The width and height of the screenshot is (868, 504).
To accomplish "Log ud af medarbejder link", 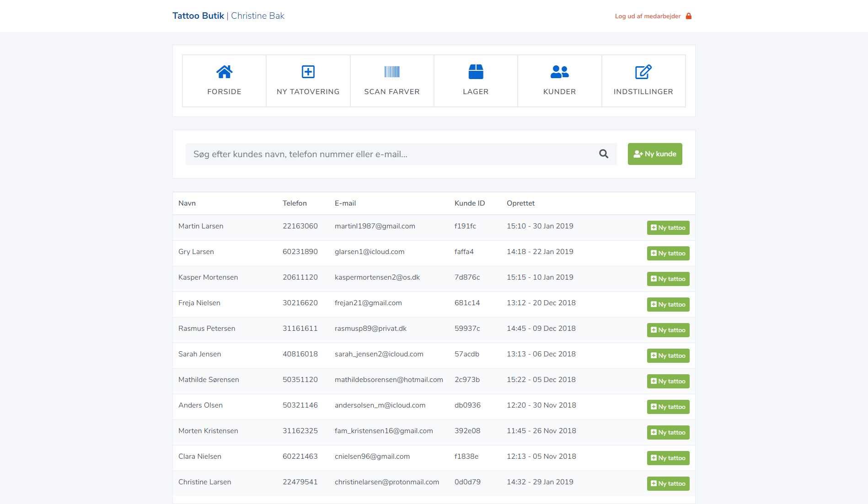I will pos(648,16).
